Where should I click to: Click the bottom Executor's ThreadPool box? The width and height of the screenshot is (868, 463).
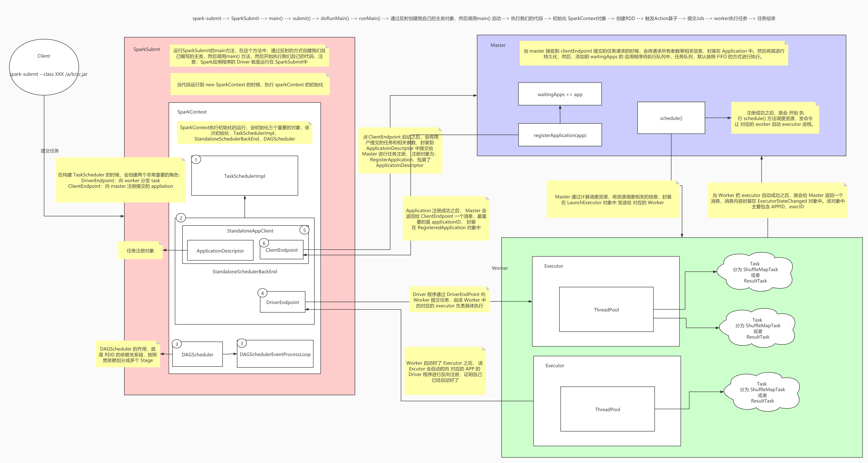coord(607,409)
